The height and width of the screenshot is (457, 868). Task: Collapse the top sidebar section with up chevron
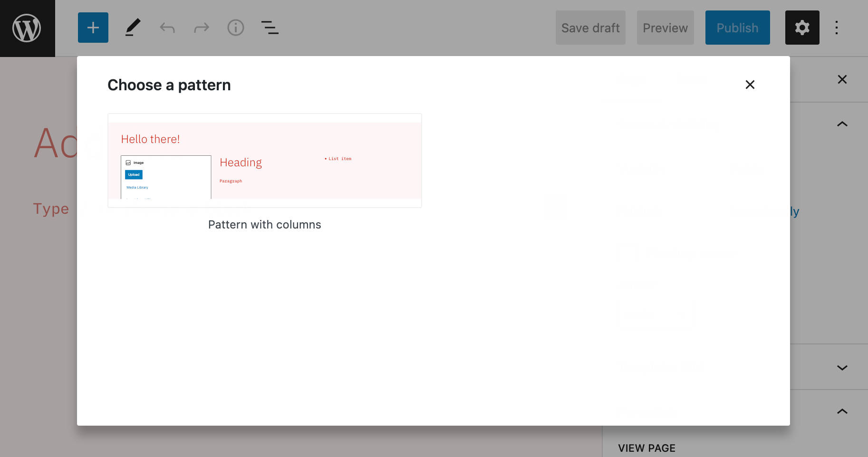[842, 124]
